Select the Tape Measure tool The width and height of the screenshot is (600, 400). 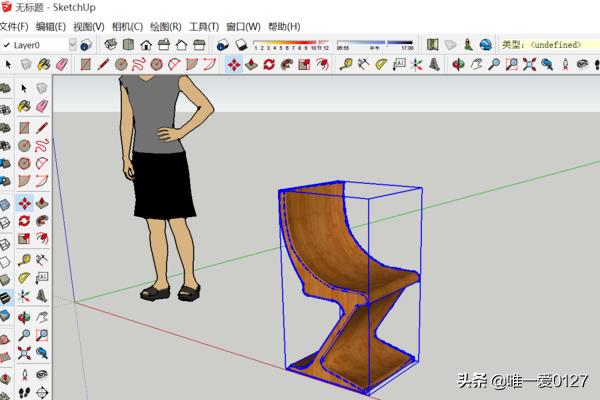(x=346, y=64)
